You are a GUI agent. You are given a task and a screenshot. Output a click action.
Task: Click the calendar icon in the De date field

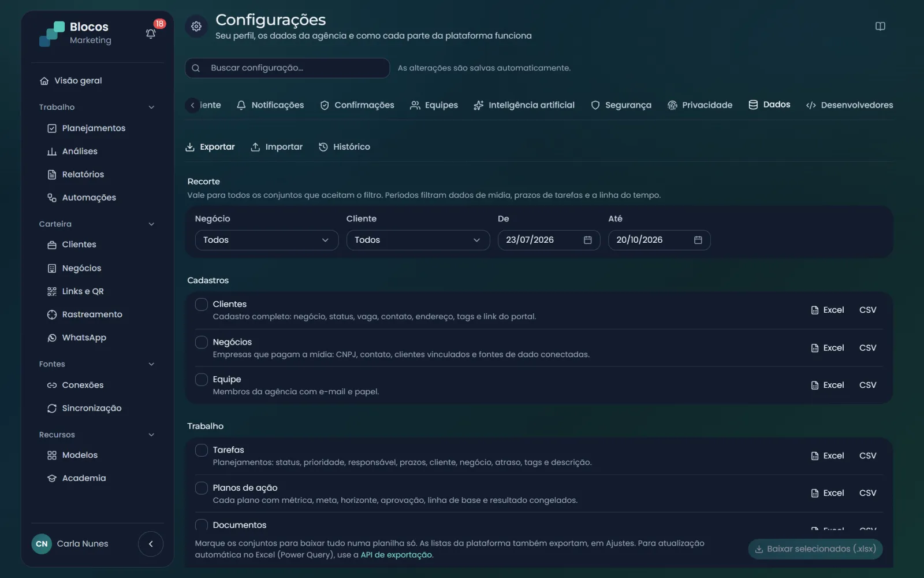coord(587,240)
